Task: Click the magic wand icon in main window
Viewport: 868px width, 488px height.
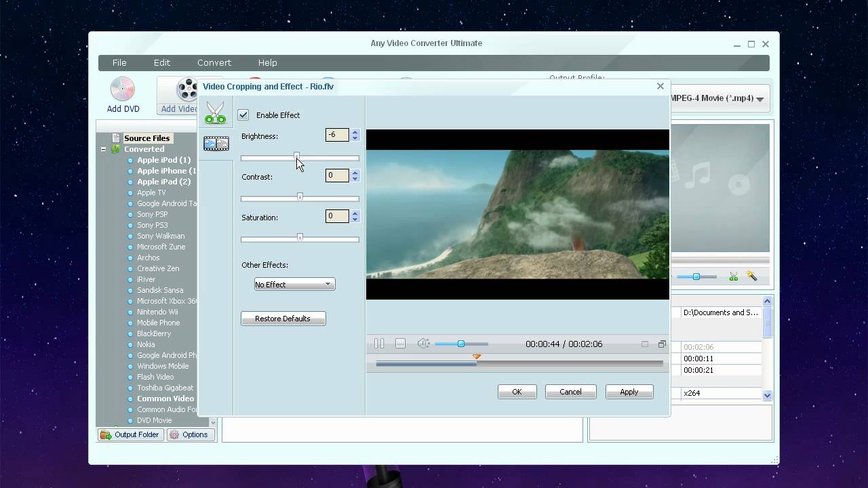Action: 751,276
